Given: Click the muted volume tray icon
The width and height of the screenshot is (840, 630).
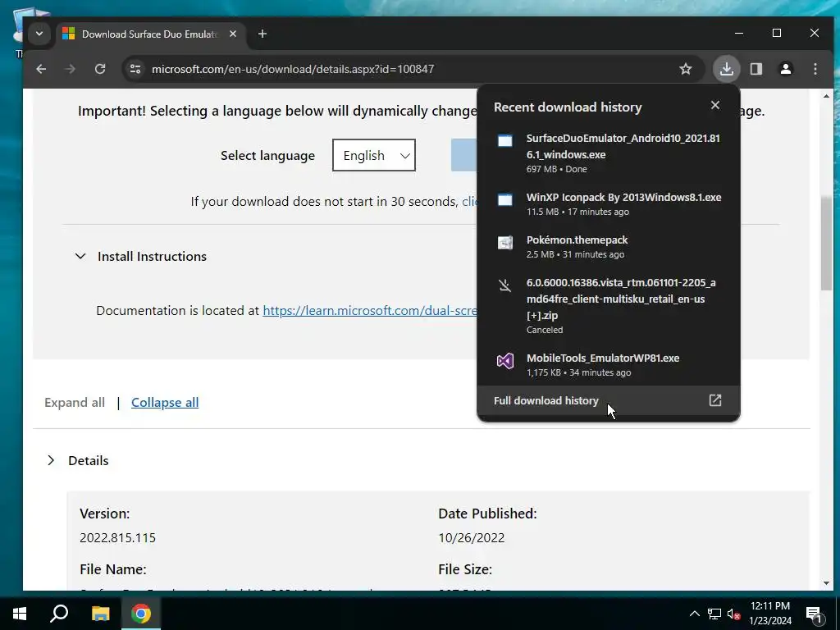Looking at the screenshot, I should coord(733,614).
